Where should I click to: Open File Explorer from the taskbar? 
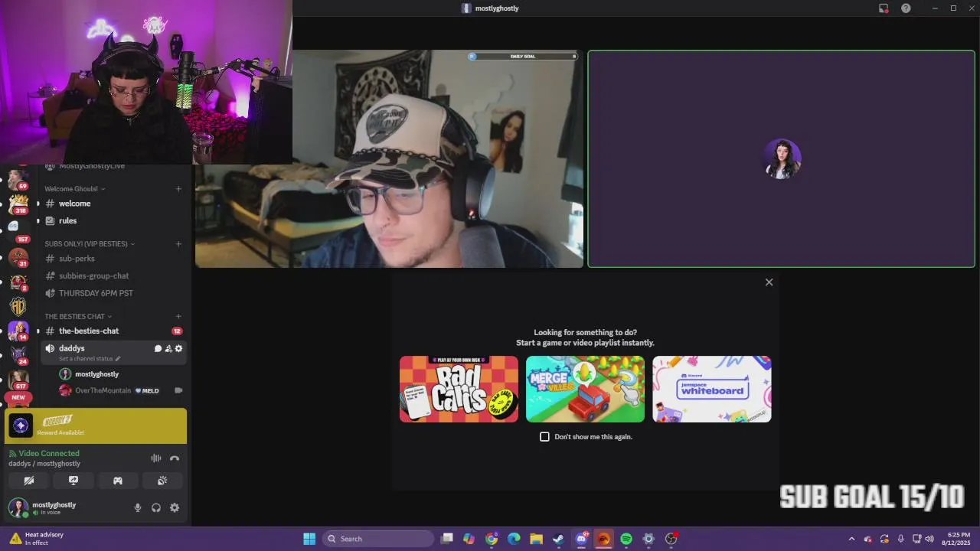[x=536, y=539]
